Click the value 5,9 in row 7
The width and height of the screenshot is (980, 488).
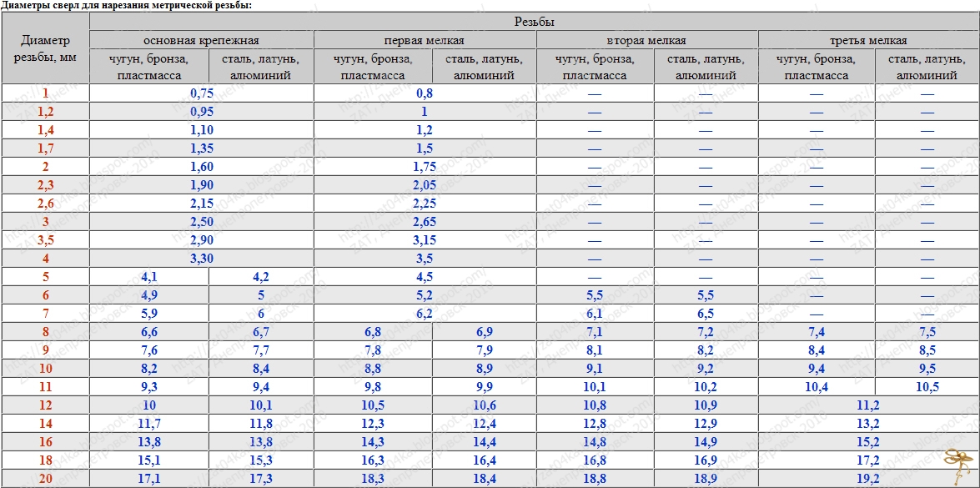148,314
